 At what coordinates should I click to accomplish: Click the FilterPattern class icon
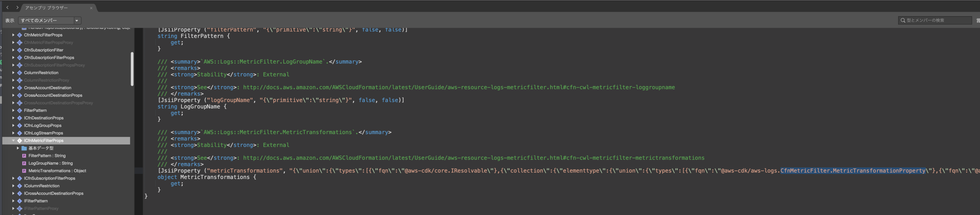click(20, 110)
